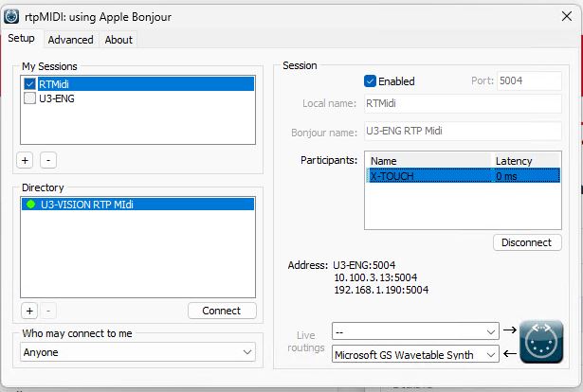
Task: Add a directory entry with plus button
Action: (29, 311)
